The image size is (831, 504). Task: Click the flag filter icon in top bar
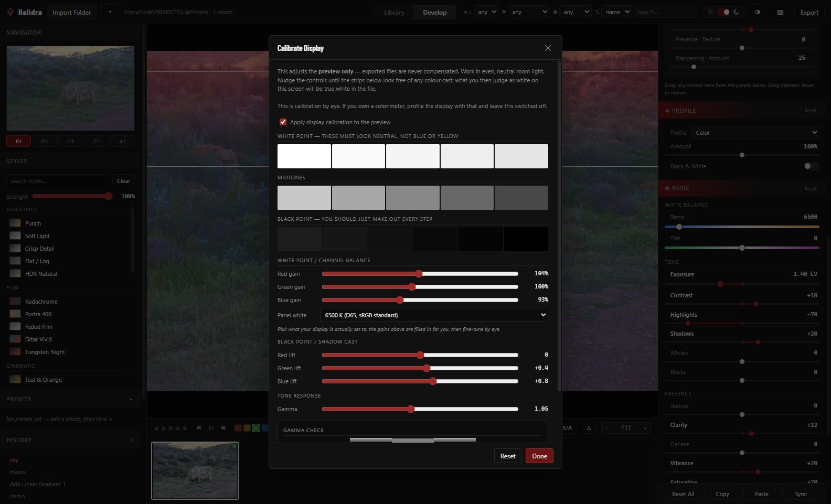[504, 12]
